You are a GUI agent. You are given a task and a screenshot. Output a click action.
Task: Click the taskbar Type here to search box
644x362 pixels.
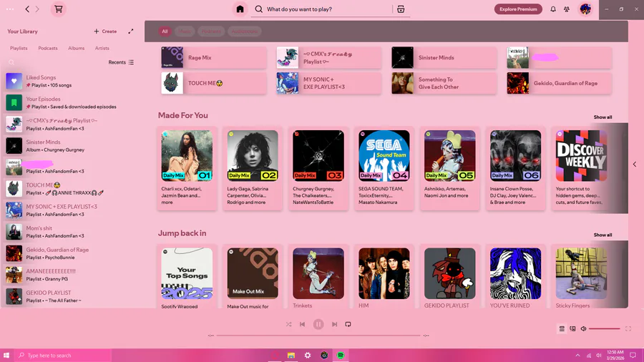coord(63,356)
